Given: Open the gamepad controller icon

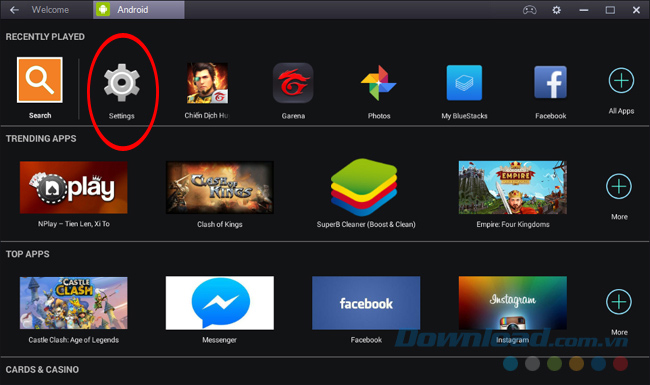Looking at the screenshot, I should [529, 10].
